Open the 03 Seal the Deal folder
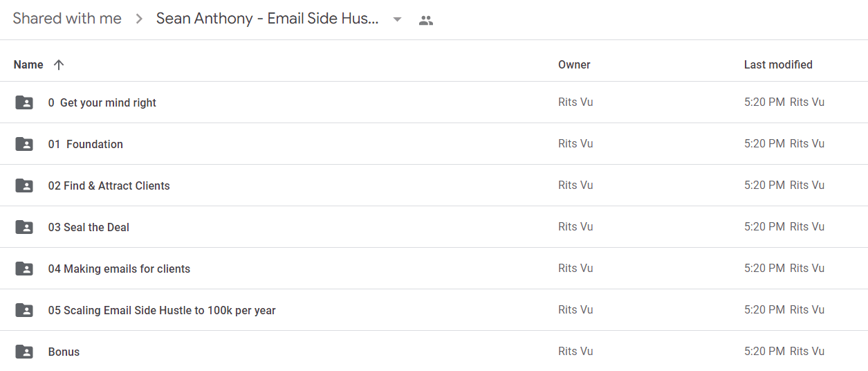Screen dimensions: 868x371 point(89,227)
